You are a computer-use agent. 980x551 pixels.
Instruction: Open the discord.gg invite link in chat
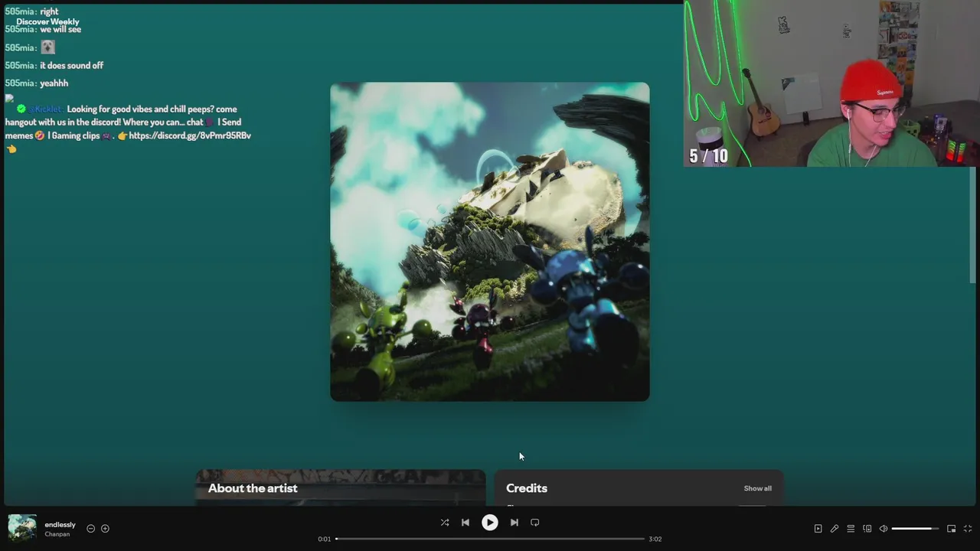pos(190,135)
